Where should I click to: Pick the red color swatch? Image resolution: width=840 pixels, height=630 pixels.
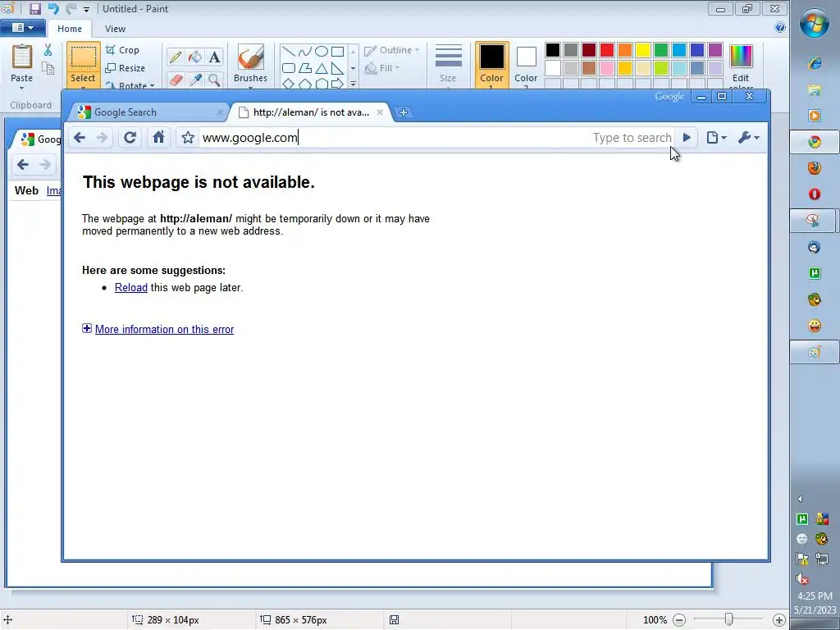(x=607, y=50)
